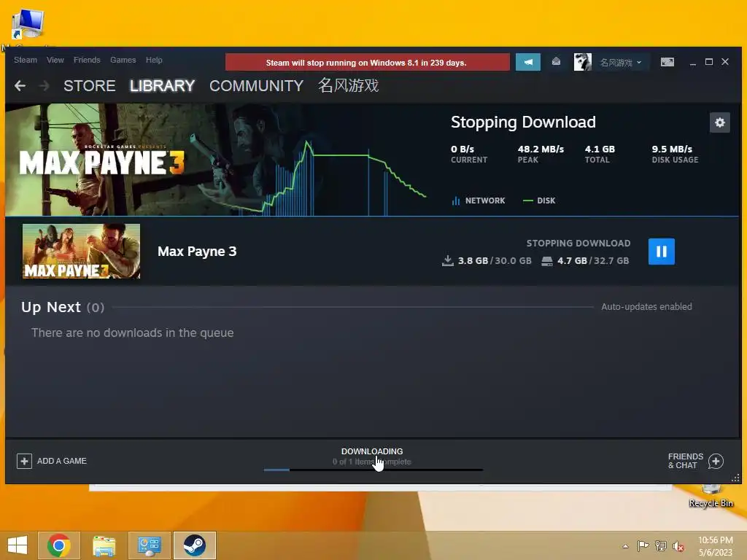
Task: Open download settings gear icon
Action: [719, 122]
